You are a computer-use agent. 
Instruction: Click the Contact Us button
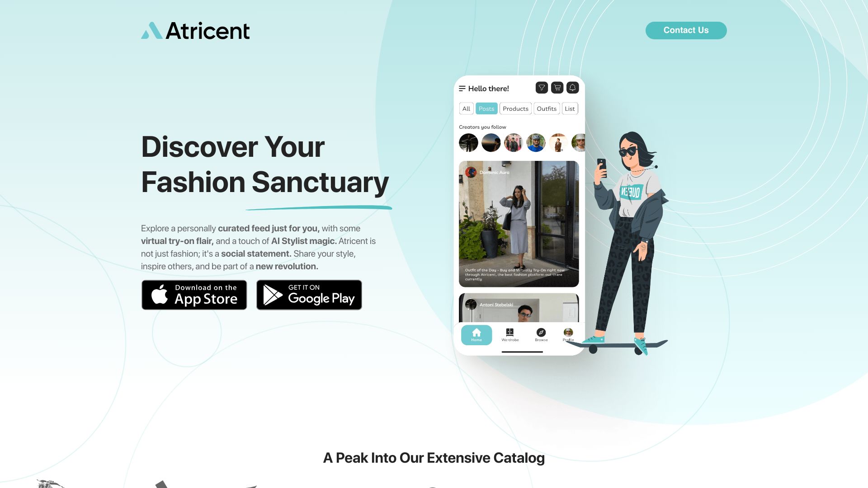[x=685, y=30]
